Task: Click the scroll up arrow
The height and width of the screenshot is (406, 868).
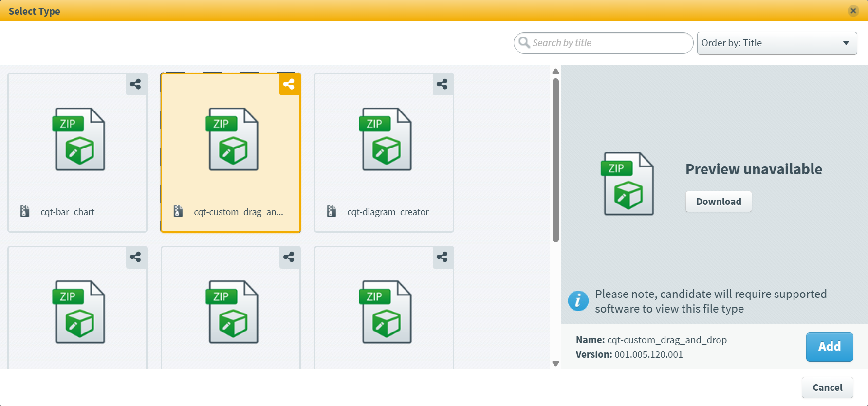Action: (555, 71)
